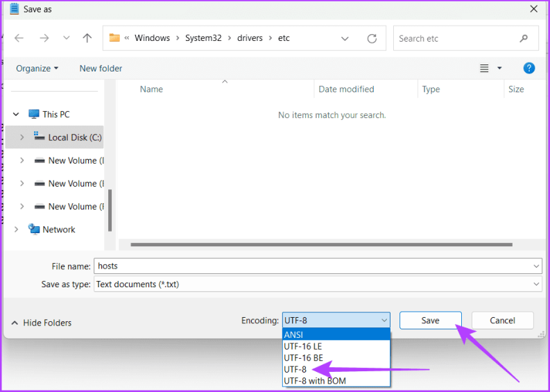The width and height of the screenshot is (550, 392).
Task: Click the horizontal scrollbar in file list
Action: pyautogui.click(x=321, y=244)
